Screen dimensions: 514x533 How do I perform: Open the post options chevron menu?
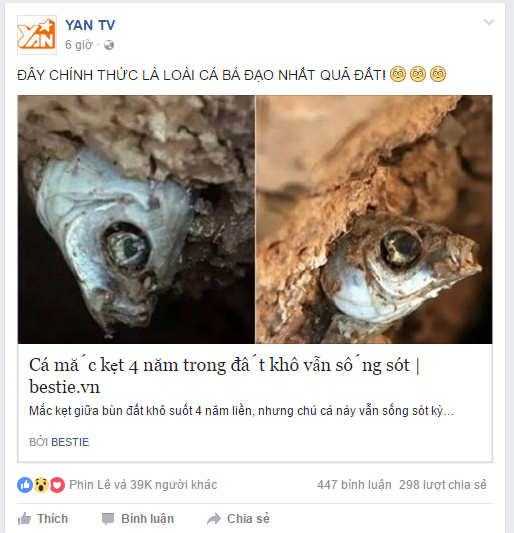coord(489,22)
